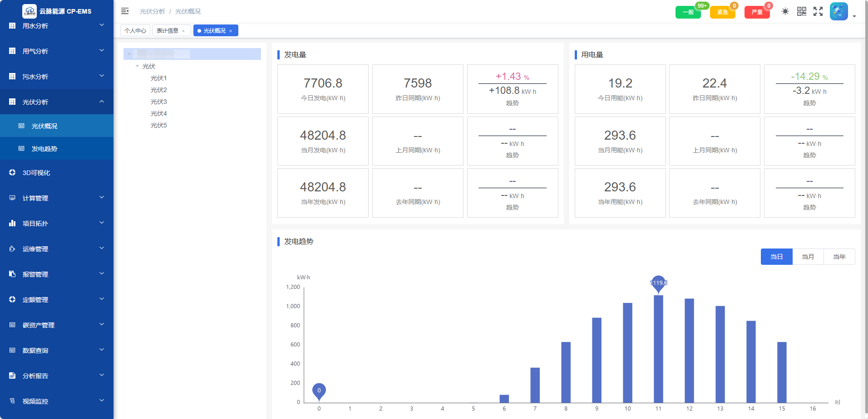Switch to 个人中心 tab
Image resolution: width=868 pixels, height=419 pixels.
[x=135, y=31]
